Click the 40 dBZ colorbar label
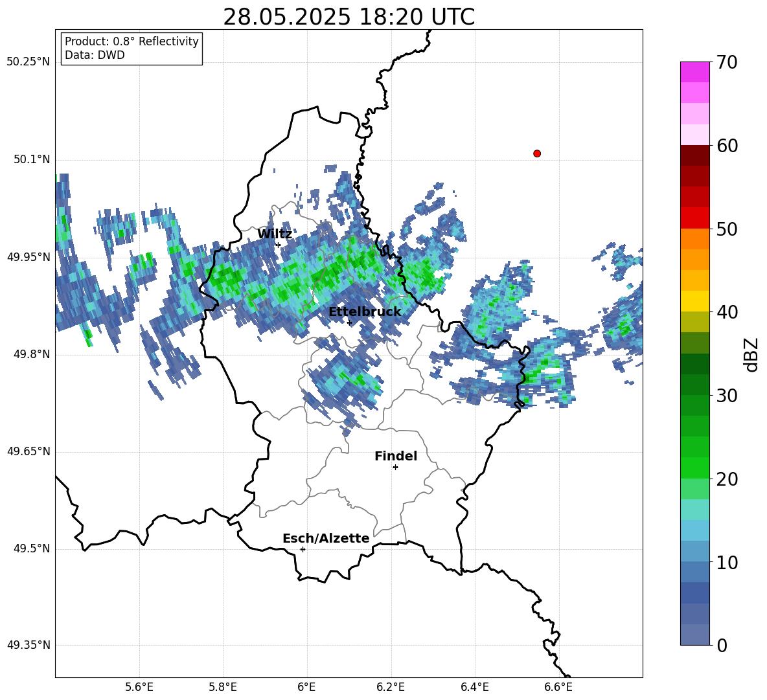 pos(727,312)
